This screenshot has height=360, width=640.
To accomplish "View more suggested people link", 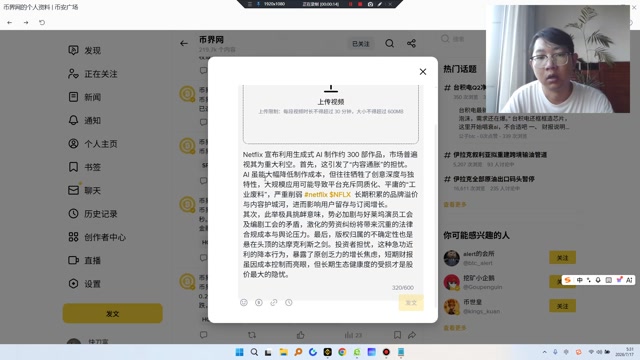I will click(x=455, y=328).
